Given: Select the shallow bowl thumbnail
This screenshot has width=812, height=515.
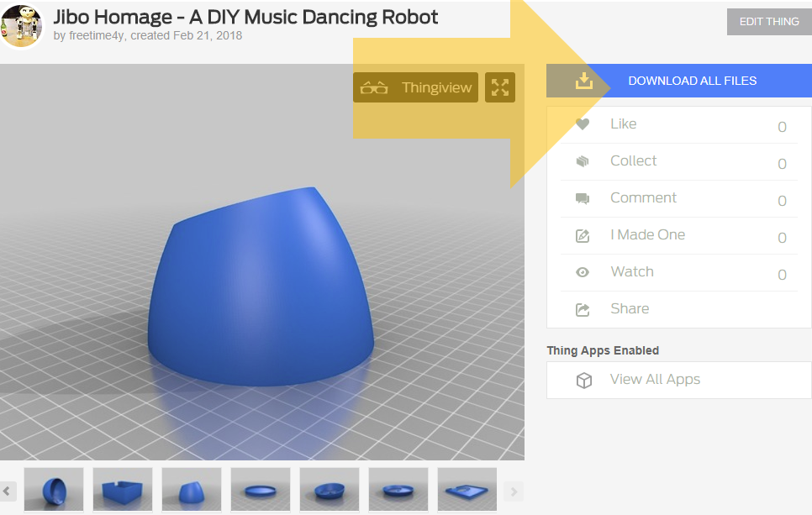Looking at the screenshot, I should point(330,490).
